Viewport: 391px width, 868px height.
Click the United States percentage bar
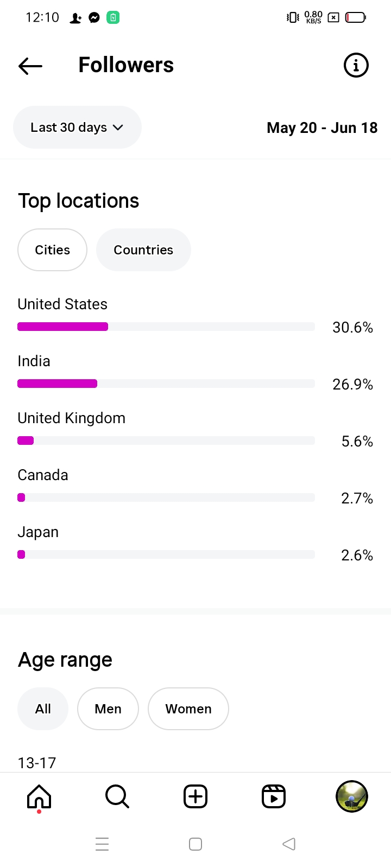click(x=166, y=327)
